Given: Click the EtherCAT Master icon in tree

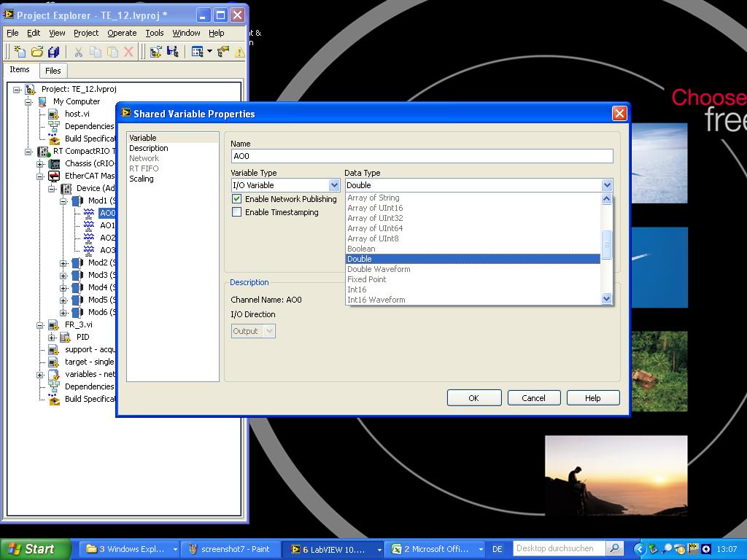Looking at the screenshot, I should tap(54, 176).
